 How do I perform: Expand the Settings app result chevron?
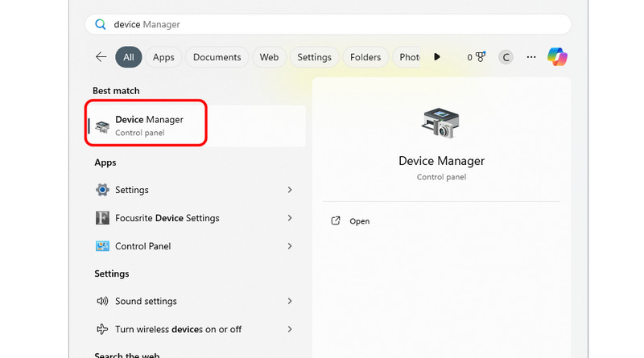290,190
